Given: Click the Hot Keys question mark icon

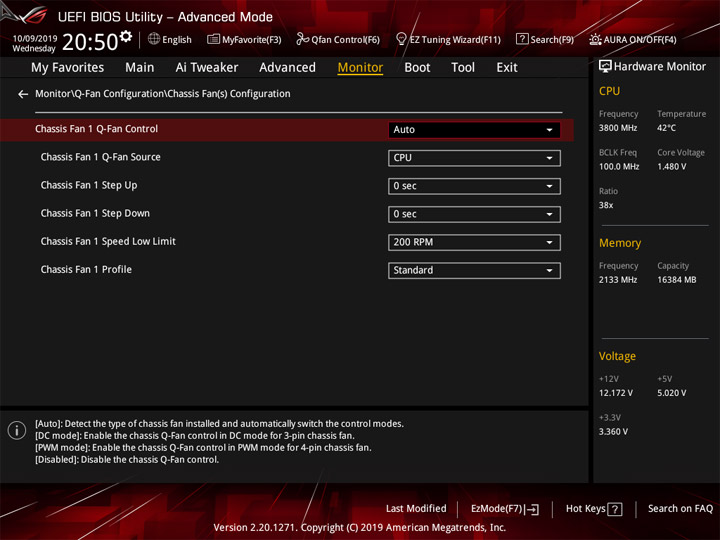Looking at the screenshot, I should click(615, 509).
